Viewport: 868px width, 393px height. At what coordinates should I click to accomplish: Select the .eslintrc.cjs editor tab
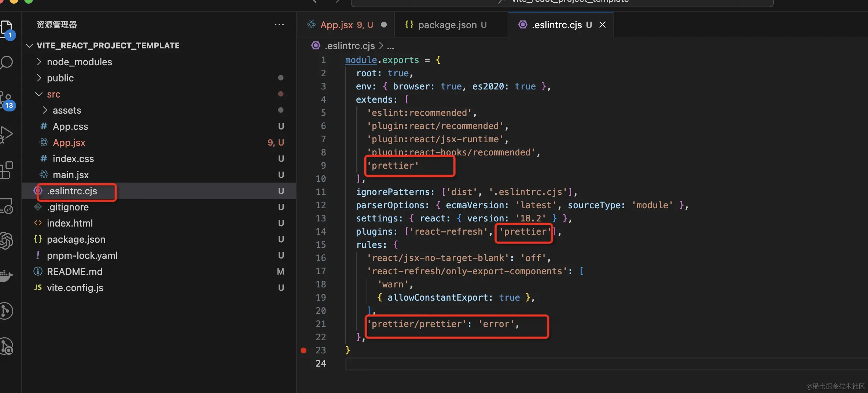click(x=561, y=25)
